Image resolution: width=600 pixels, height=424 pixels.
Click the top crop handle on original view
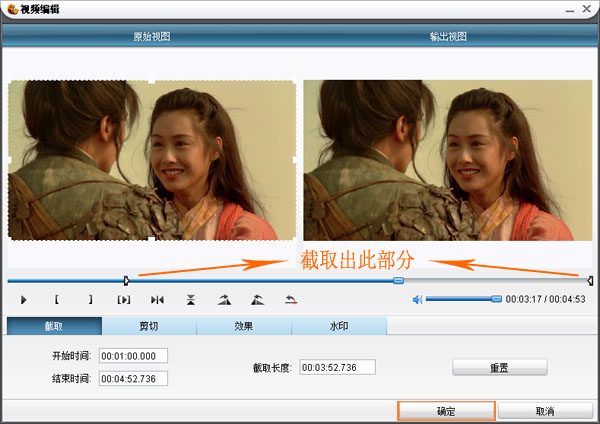(x=152, y=81)
